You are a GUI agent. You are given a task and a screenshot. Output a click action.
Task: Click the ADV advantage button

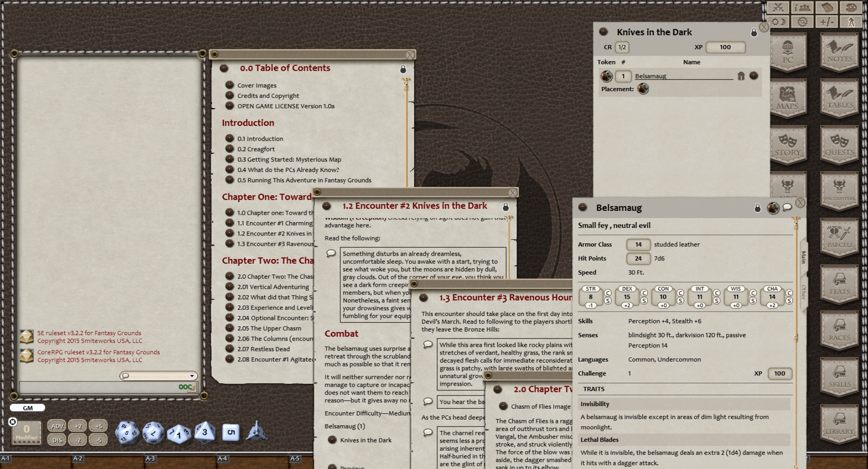57,426
